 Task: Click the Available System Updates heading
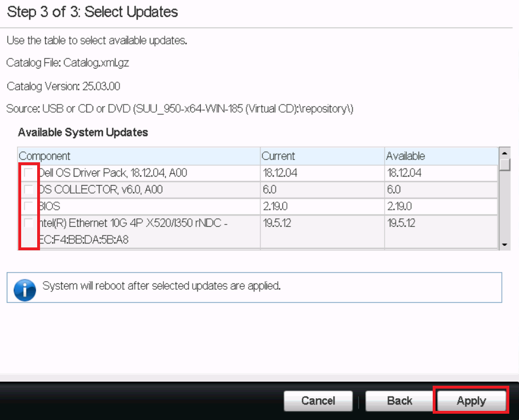(x=83, y=133)
